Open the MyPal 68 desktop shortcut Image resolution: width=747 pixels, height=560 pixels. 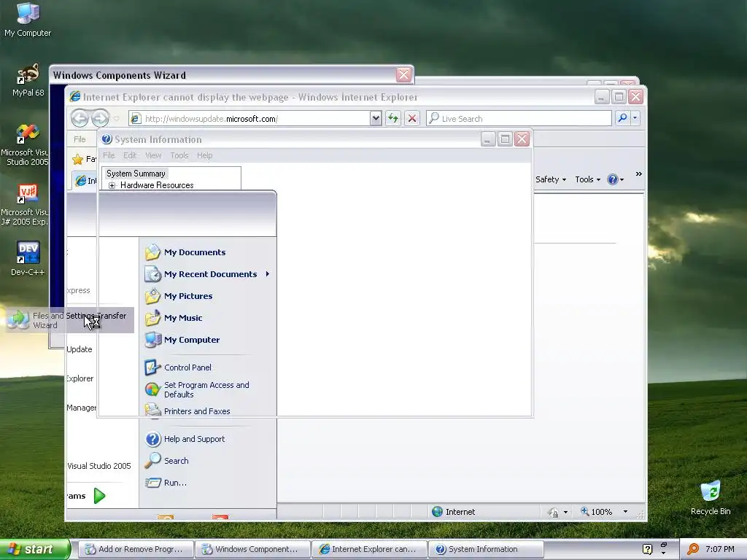click(28, 80)
